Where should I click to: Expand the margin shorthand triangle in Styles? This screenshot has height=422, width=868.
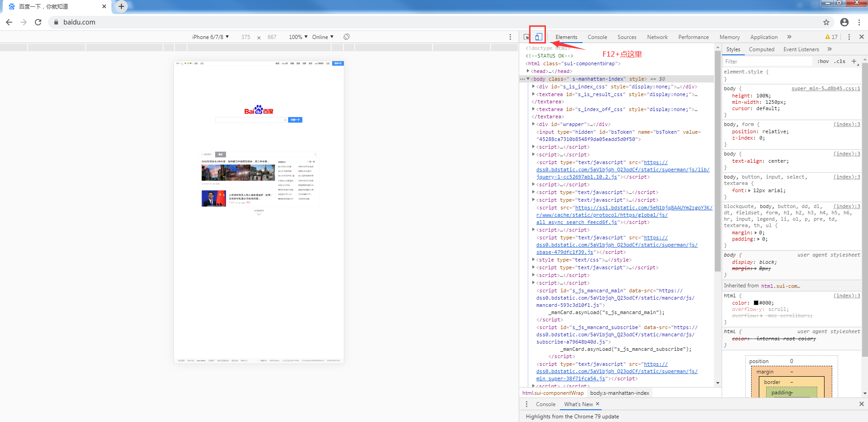(756, 233)
